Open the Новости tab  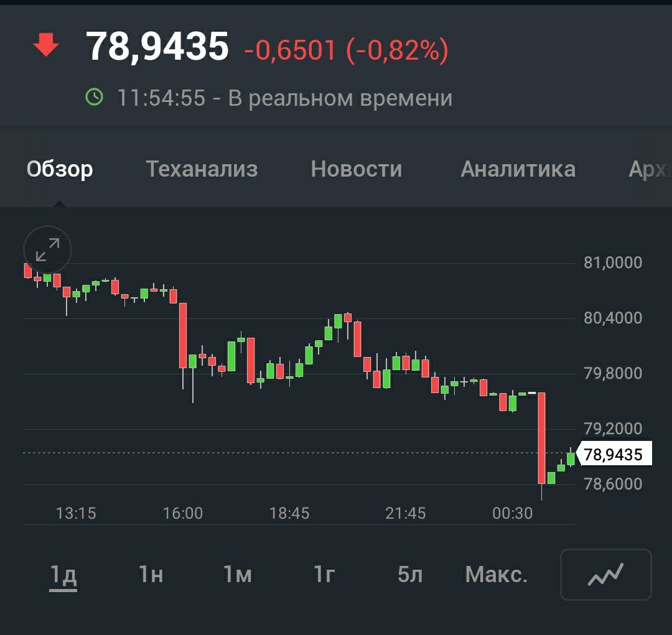[357, 169]
